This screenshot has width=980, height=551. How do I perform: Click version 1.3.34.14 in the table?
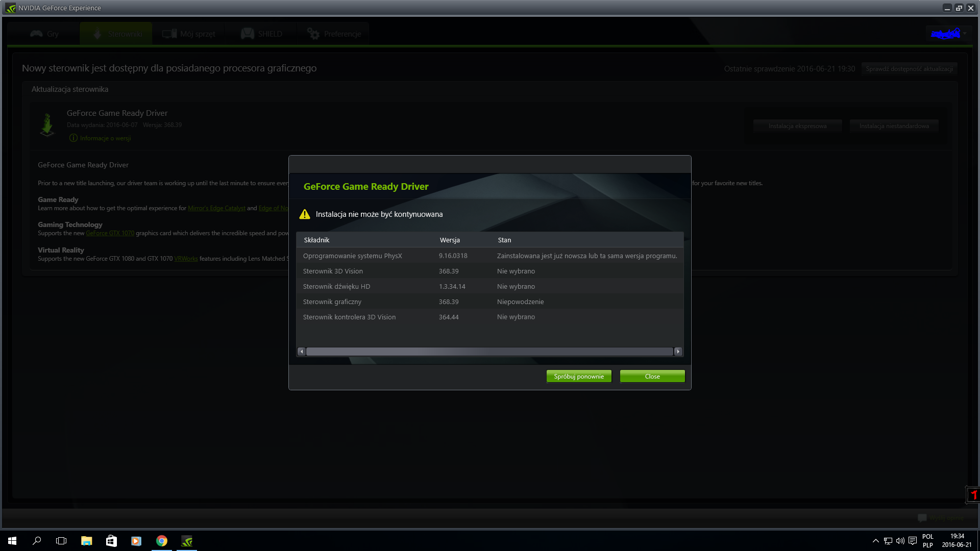452,286
